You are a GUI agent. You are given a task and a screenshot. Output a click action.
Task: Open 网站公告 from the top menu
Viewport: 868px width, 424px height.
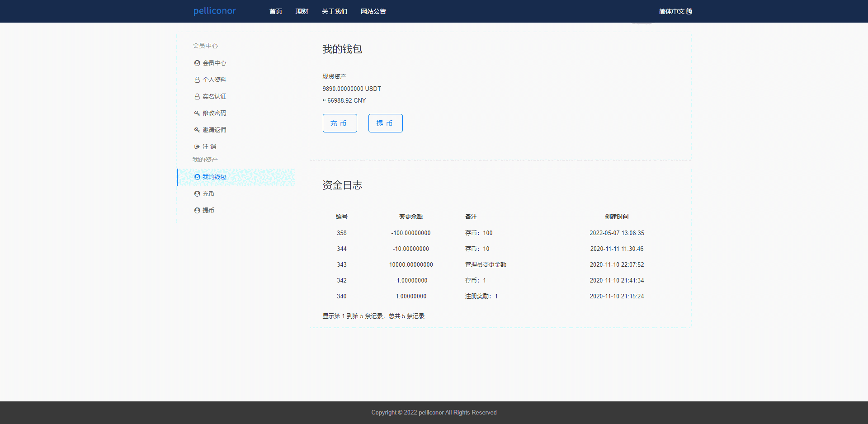click(373, 11)
